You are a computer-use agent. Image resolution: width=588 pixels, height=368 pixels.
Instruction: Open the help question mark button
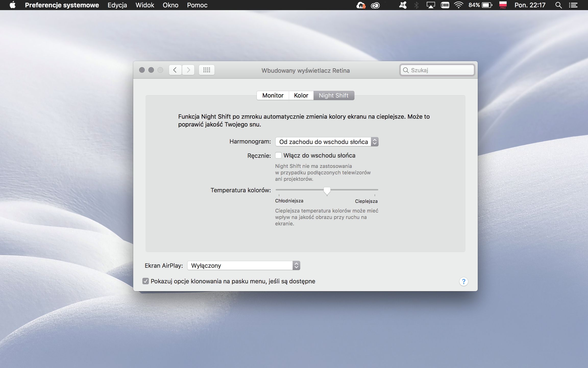463,282
